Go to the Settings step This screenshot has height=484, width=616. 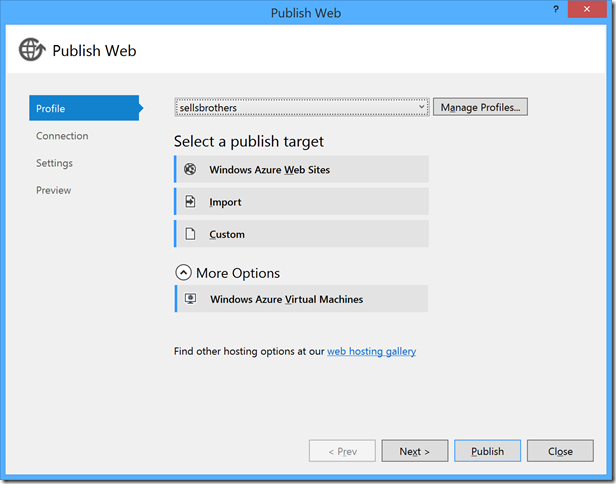[54, 163]
